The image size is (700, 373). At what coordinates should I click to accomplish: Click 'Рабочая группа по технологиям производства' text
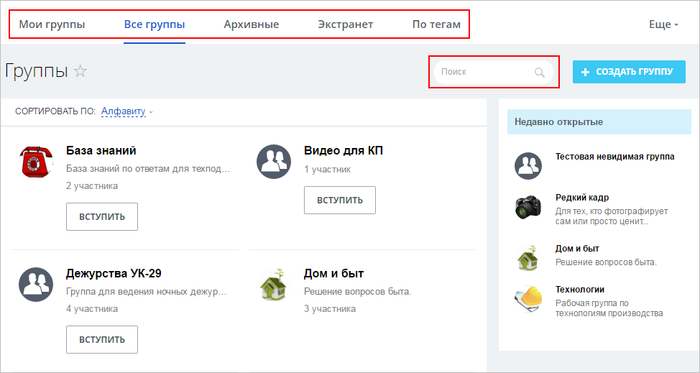pyautogui.click(x=609, y=308)
